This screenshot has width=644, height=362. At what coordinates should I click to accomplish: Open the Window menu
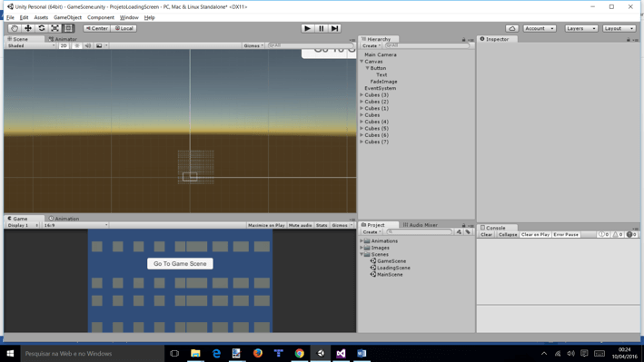[129, 17]
